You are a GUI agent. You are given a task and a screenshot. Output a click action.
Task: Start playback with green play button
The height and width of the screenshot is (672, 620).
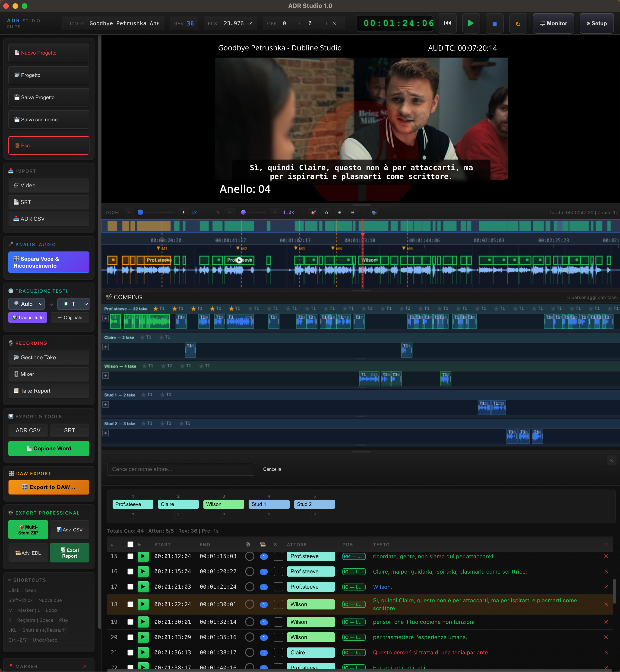[471, 23]
